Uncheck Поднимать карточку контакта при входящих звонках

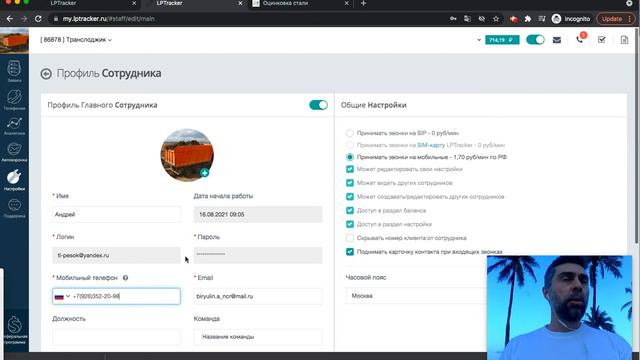click(350, 252)
